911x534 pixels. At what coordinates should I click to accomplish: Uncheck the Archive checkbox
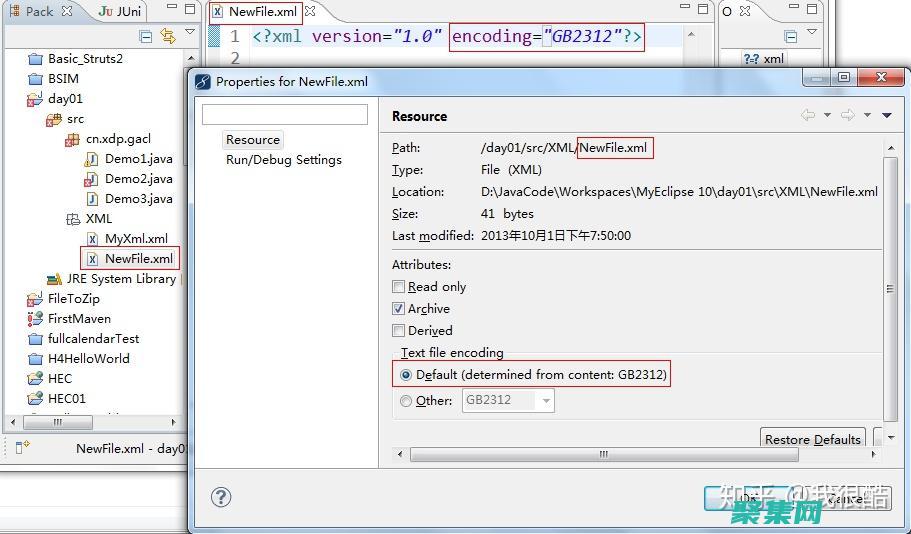[x=399, y=309]
